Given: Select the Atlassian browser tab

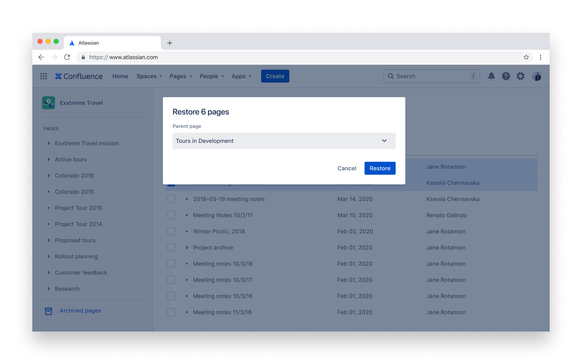Looking at the screenshot, I should point(112,43).
